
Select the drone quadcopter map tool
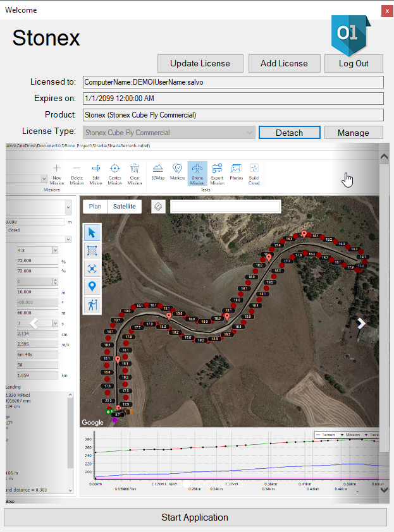click(92, 269)
